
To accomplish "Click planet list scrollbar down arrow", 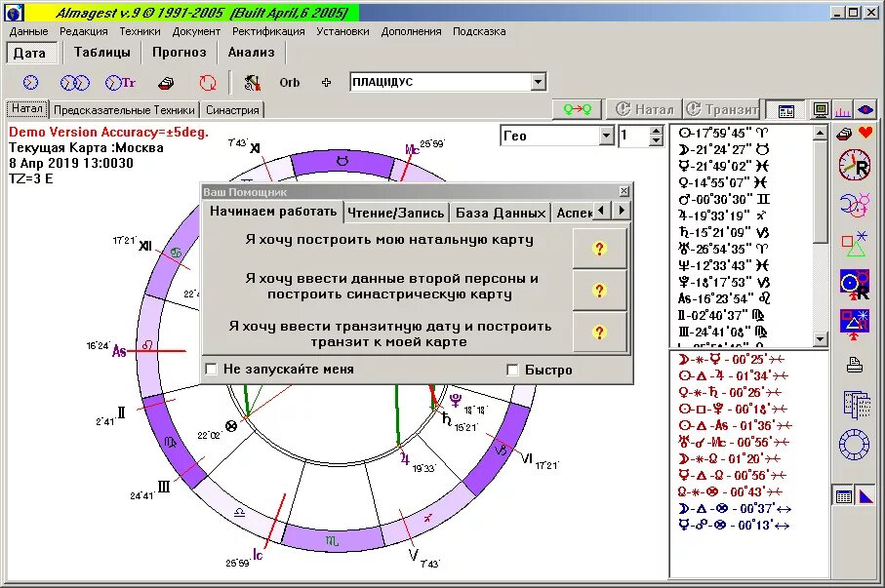I will 821,338.
